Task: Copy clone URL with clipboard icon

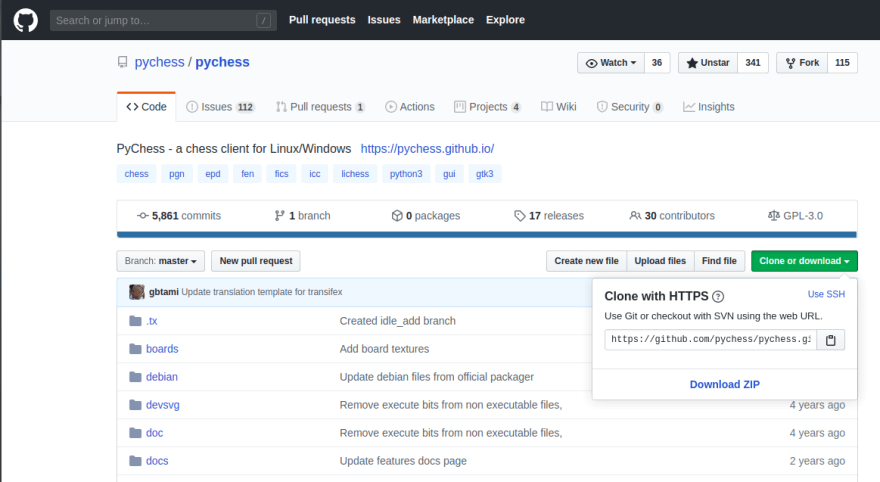Action: click(x=831, y=339)
